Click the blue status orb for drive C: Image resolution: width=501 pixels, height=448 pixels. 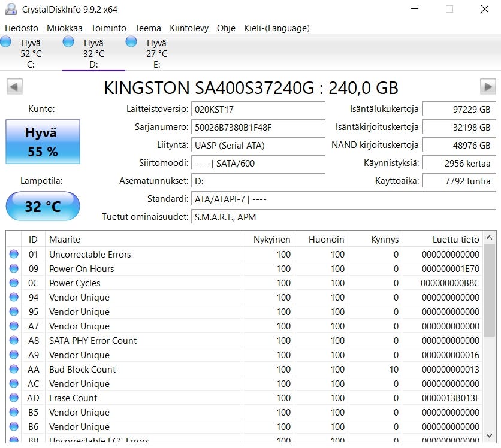pyautogui.click(x=6, y=41)
